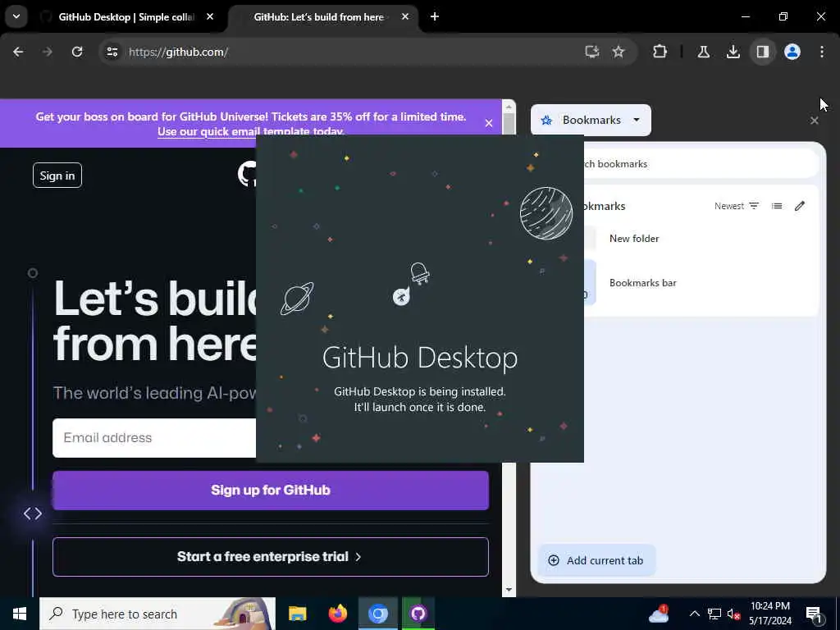The height and width of the screenshot is (630, 840).
Task: Open the Bookmarks side panel dropdown
Action: [x=591, y=120]
